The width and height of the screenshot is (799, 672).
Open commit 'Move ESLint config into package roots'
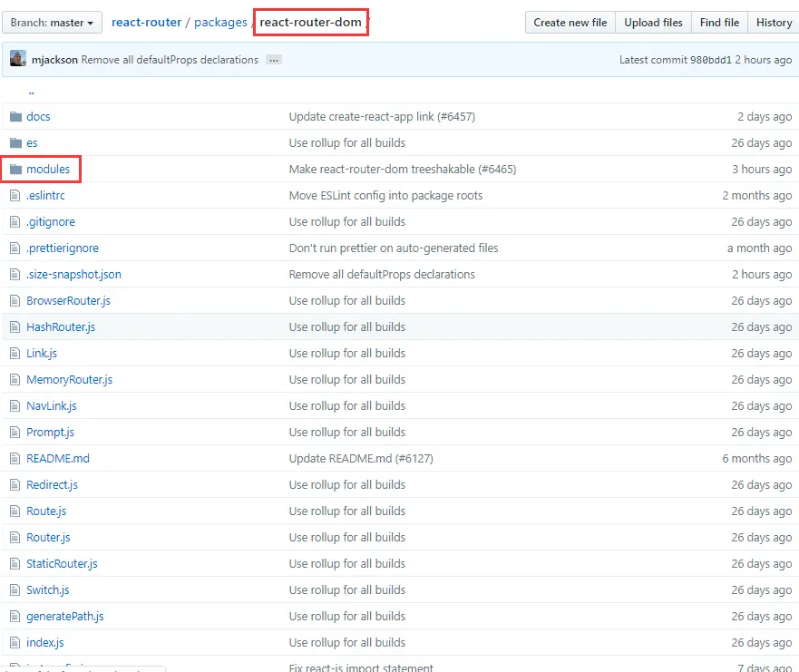[x=385, y=196]
